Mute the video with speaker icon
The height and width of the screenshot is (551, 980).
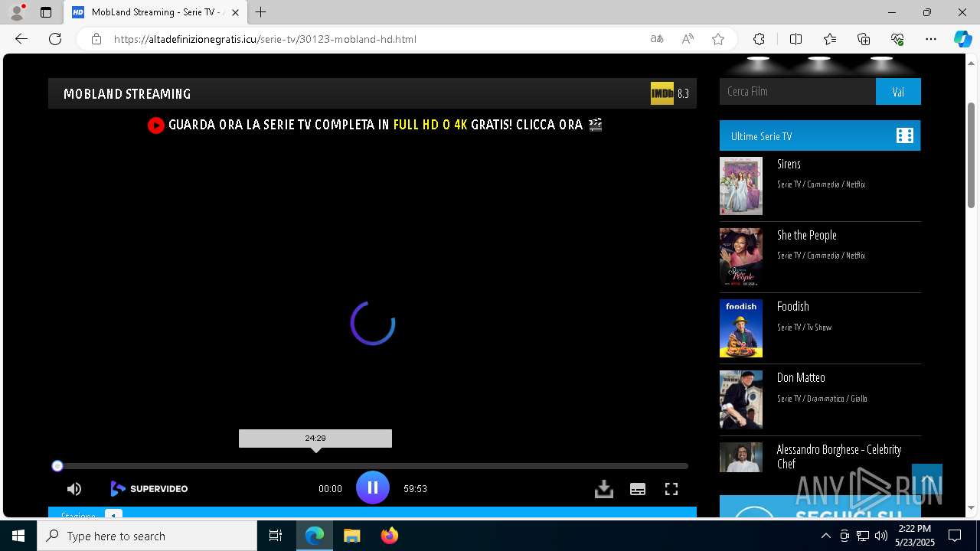click(74, 489)
